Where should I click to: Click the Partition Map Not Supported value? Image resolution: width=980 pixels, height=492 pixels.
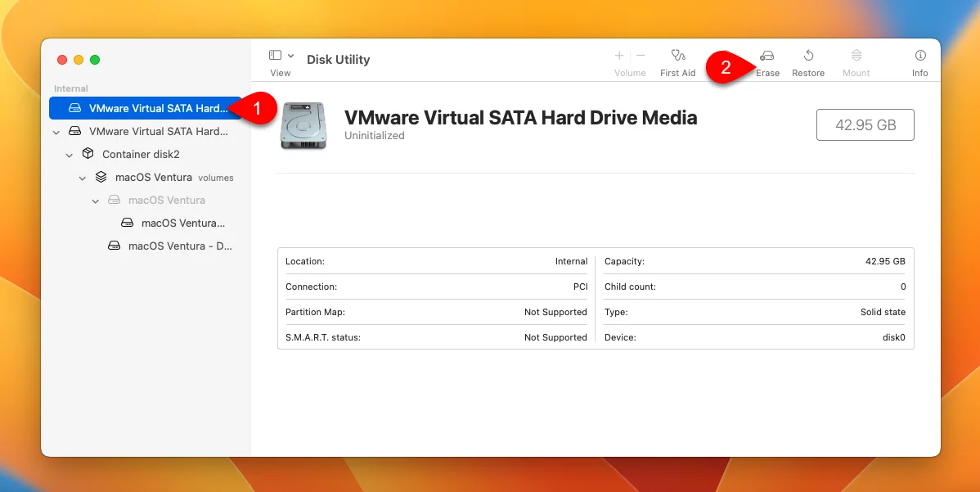coord(555,312)
